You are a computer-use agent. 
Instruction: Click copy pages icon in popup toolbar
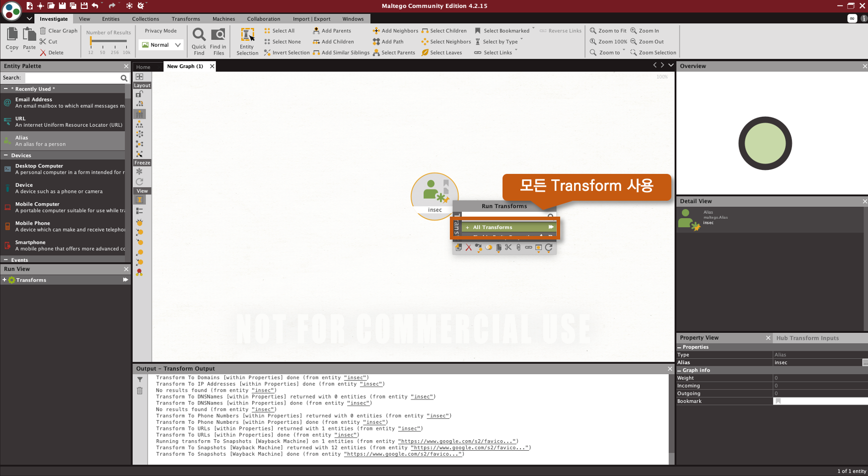pos(499,247)
